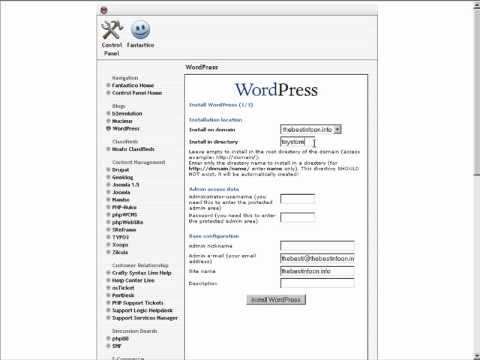Click the scrollbar up arrow
The width and height of the screenshot is (480, 360).
[x=477, y=5]
